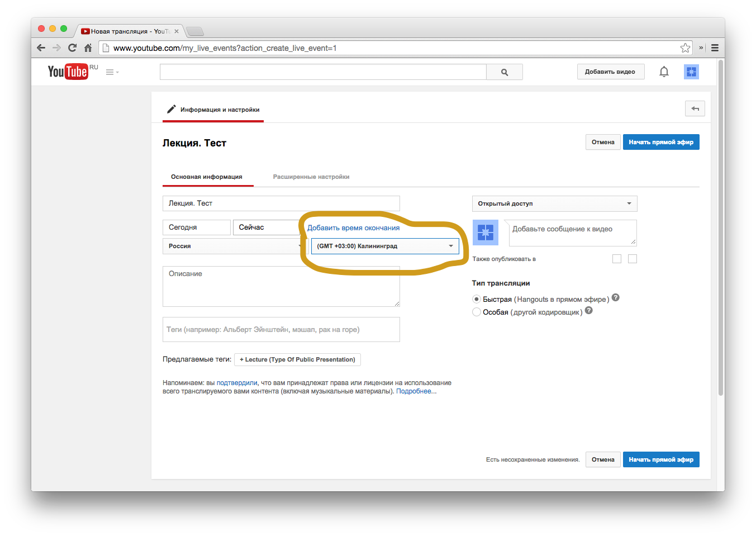Click the back arrow button in panel
This screenshot has height=536, width=756.
click(x=695, y=108)
